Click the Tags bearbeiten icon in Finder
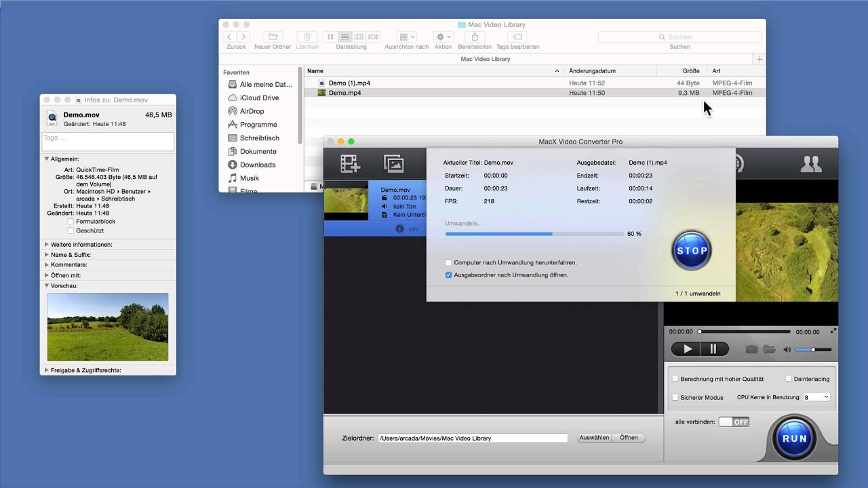 coord(517,37)
